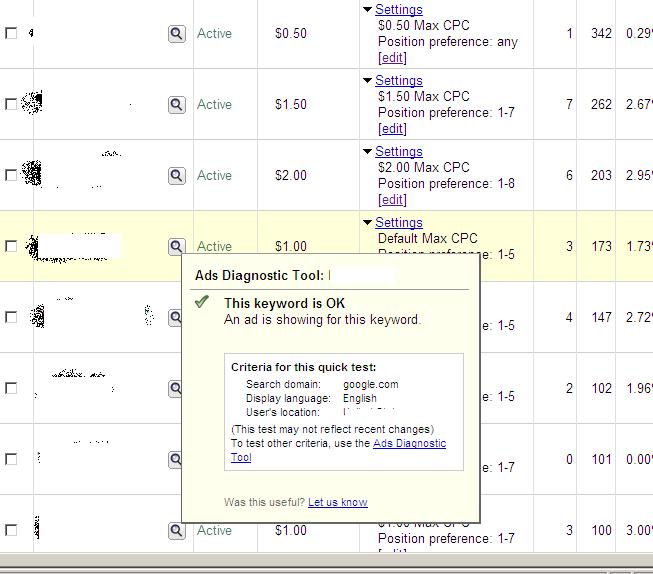Tick checkbox of highlighted row with 173 impressions

point(11,246)
